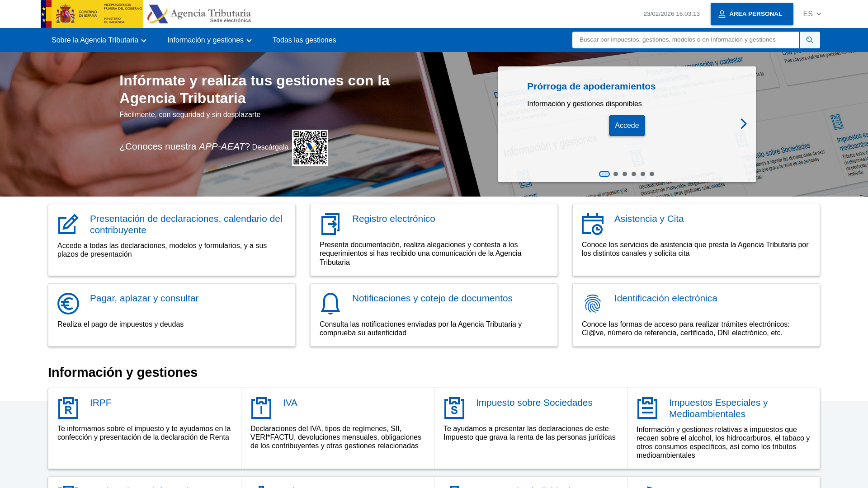Open Notificaciones y cotejo de documentos

click(x=432, y=298)
